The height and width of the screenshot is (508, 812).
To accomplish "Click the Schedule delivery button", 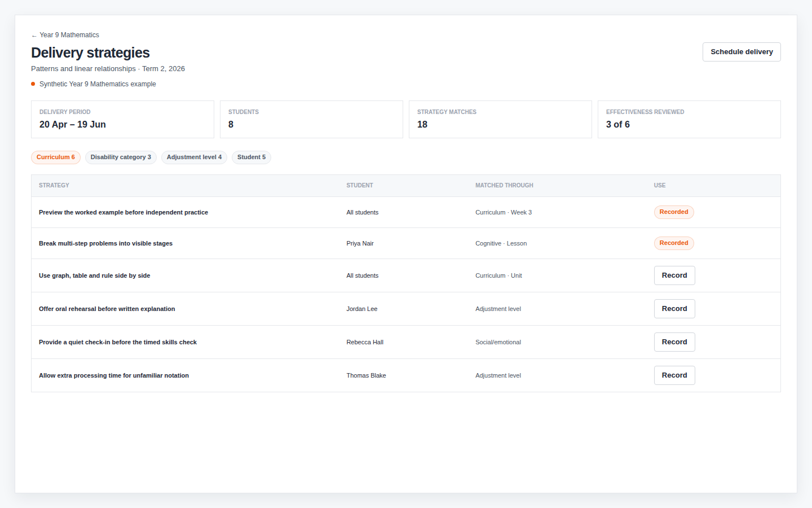I will click(x=742, y=52).
